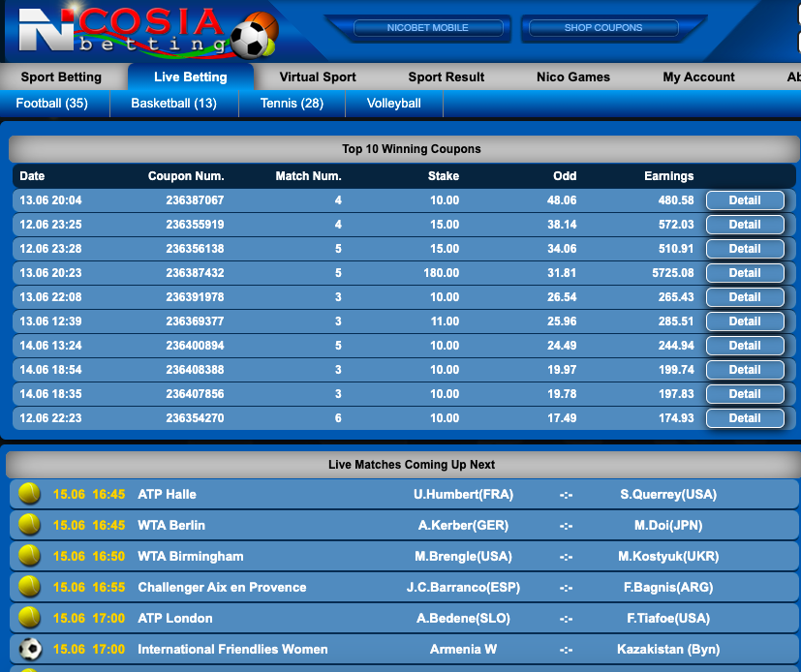801x672 pixels.
Task: Select Tennis (28) sub-tab
Action: [292, 104]
